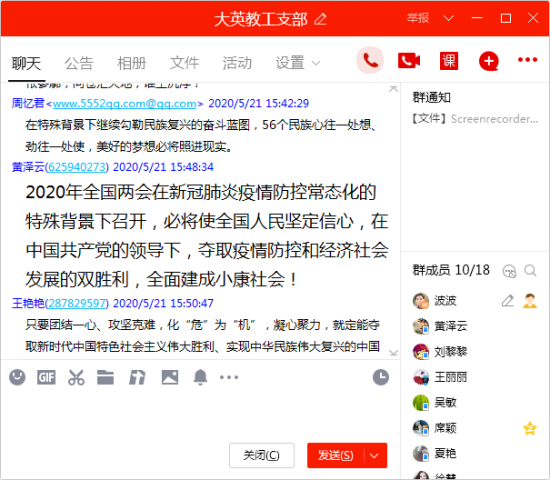Image resolution: width=550 pixels, height=480 pixels.
Task: Click 王艳艳's number 287829597 link
Action: coord(77,303)
